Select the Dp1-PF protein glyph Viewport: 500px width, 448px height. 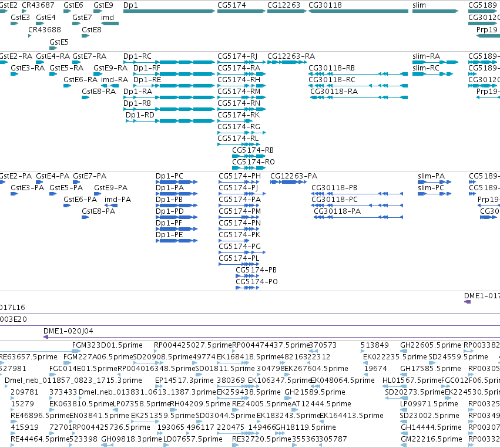pos(177,229)
